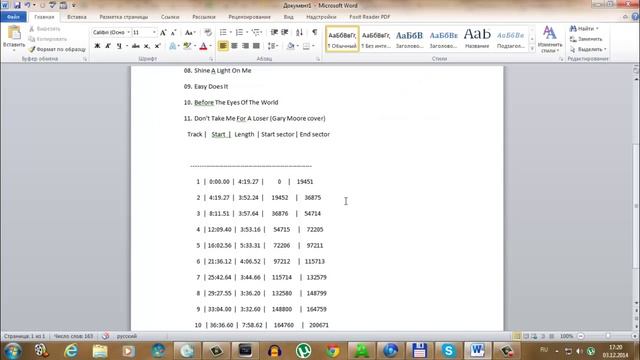The width and height of the screenshot is (640, 360).
Task: Apply the Обычный style
Action: [x=342, y=39]
